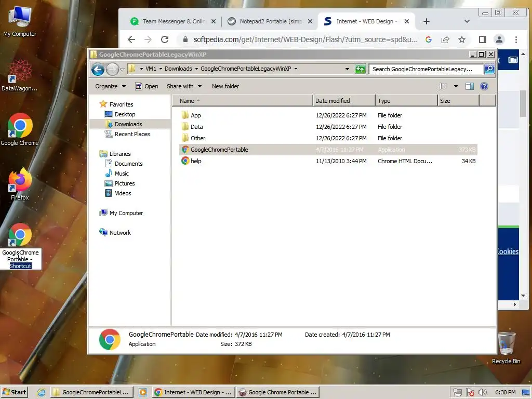The width and height of the screenshot is (532, 399).
Task: Show the preview pane in Explorer
Action: tap(470, 86)
